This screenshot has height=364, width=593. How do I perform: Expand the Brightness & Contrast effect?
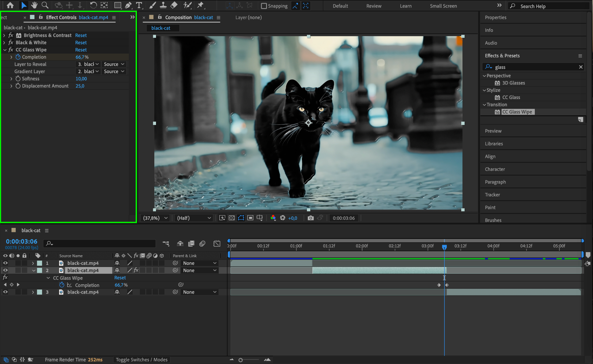[4, 35]
